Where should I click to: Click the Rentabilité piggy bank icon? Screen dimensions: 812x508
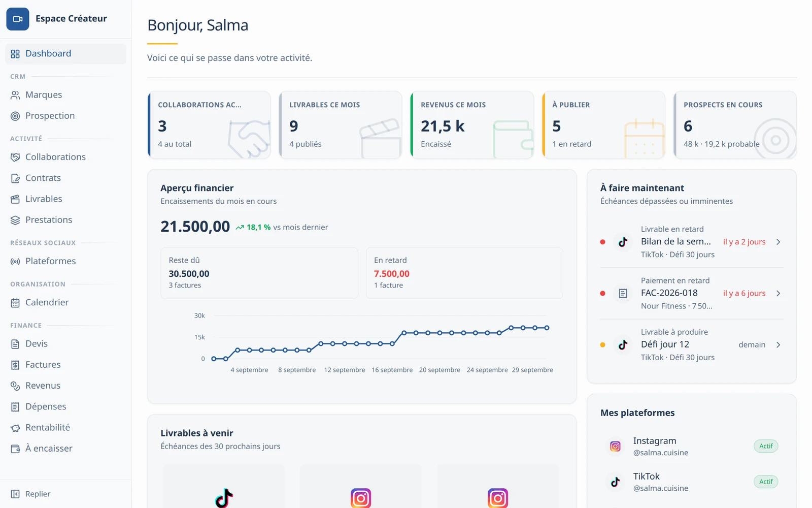(15, 428)
